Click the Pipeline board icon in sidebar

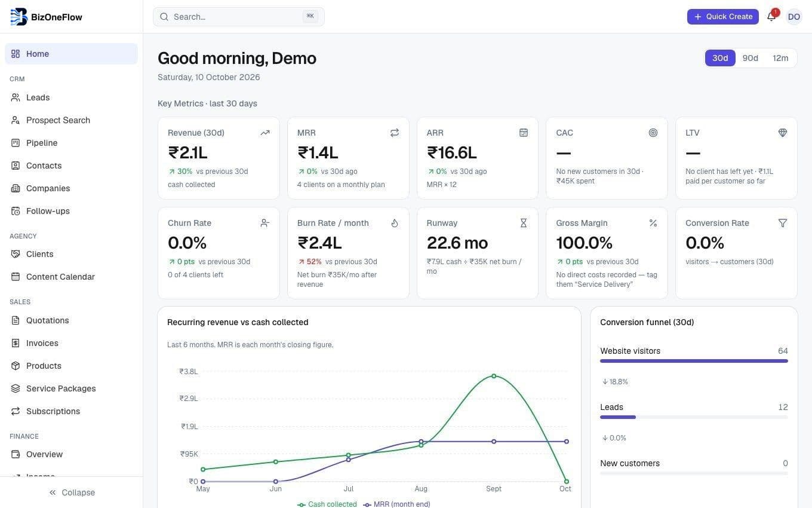point(16,143)
